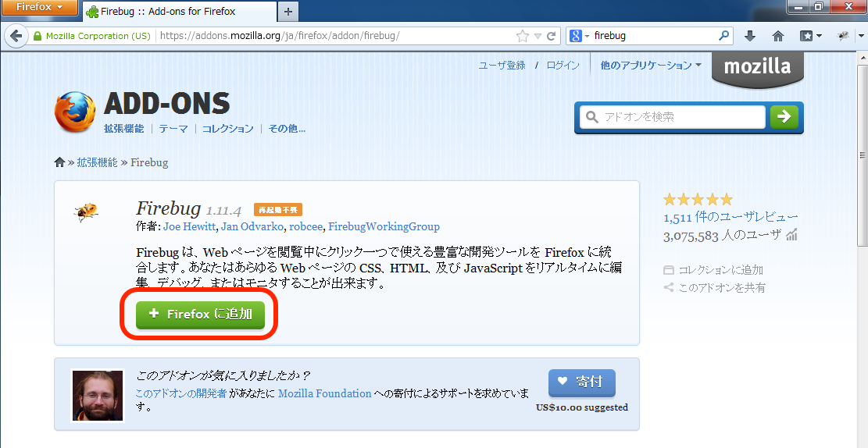Open the orange Firefox menu button
868x448 pixels.
tap(39, 8)
